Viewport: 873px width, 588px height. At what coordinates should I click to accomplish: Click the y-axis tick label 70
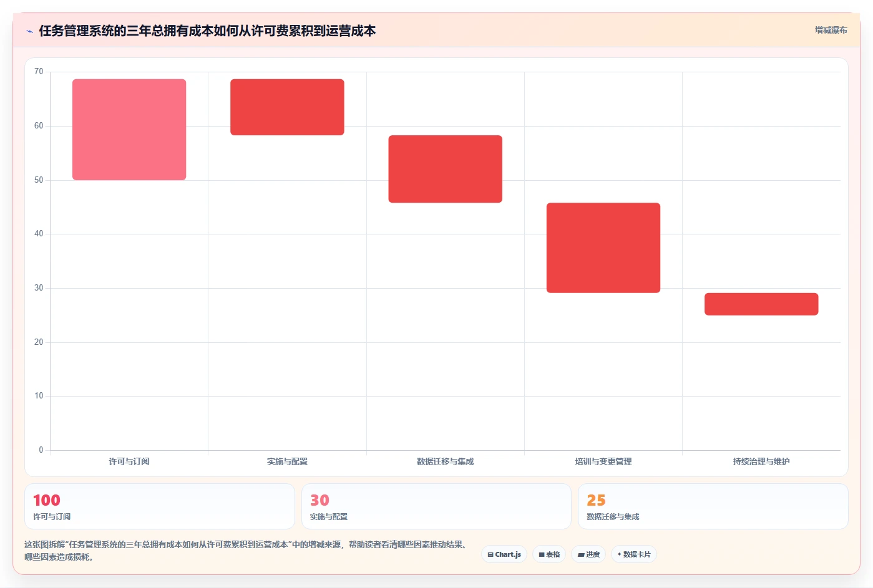(39, 72)
